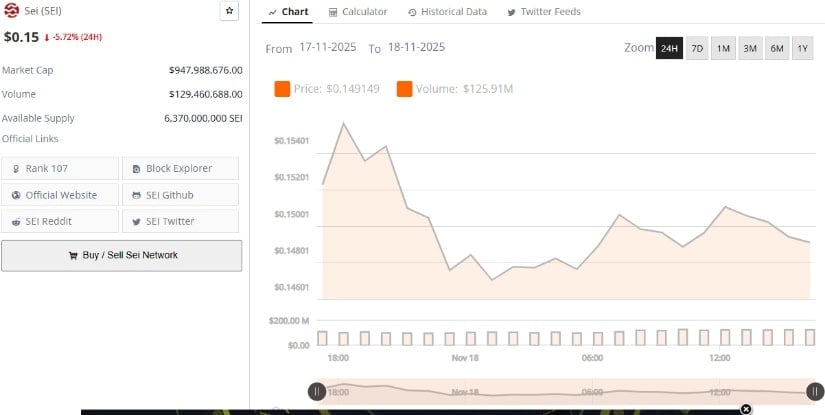The image size is (825, 415).
Task: Click the left range slider handle
Action: [316, 392]
